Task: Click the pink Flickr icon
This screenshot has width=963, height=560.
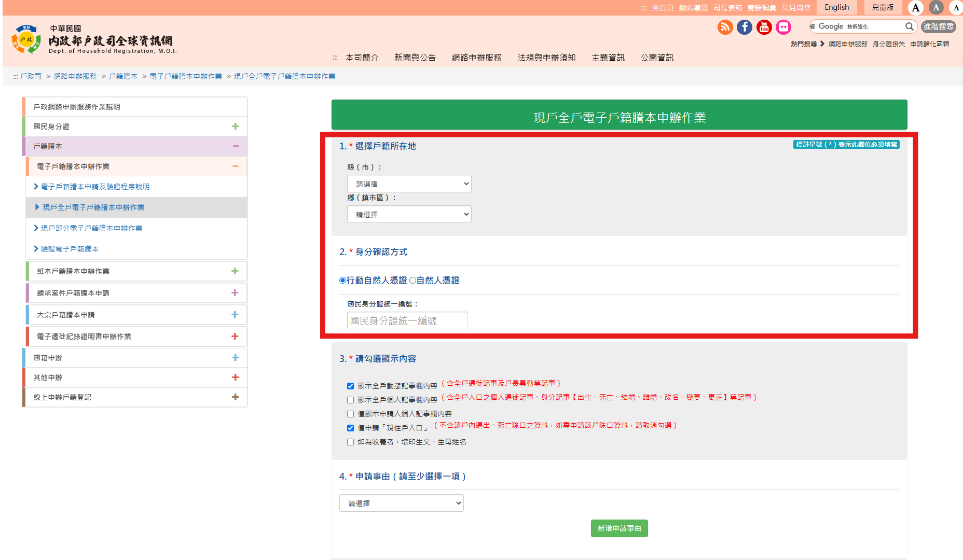Action: [x=783, y=27]
